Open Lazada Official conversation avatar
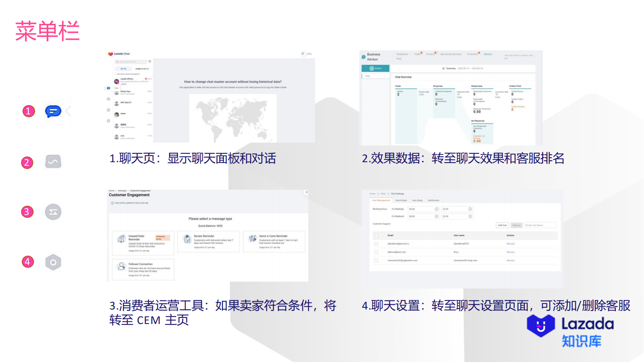The width and height of the screenshot is (644, 362). click(x=117, y=81)
